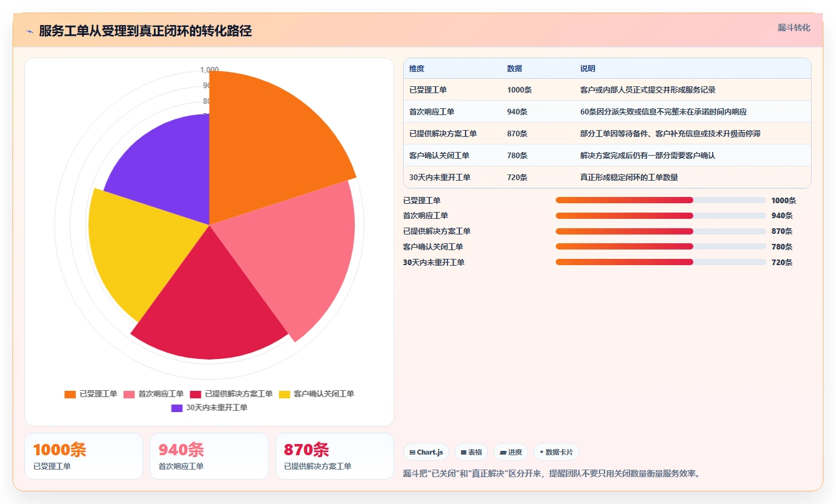Screen dimensions: 836x504
Task: Click the 720条 value in the table
Action: click(517, 178)
